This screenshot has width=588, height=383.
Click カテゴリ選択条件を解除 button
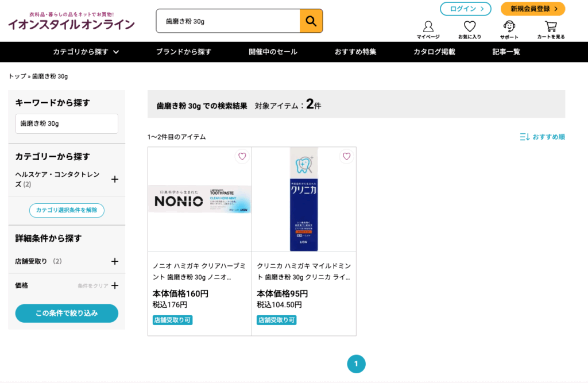click(67, 210)
